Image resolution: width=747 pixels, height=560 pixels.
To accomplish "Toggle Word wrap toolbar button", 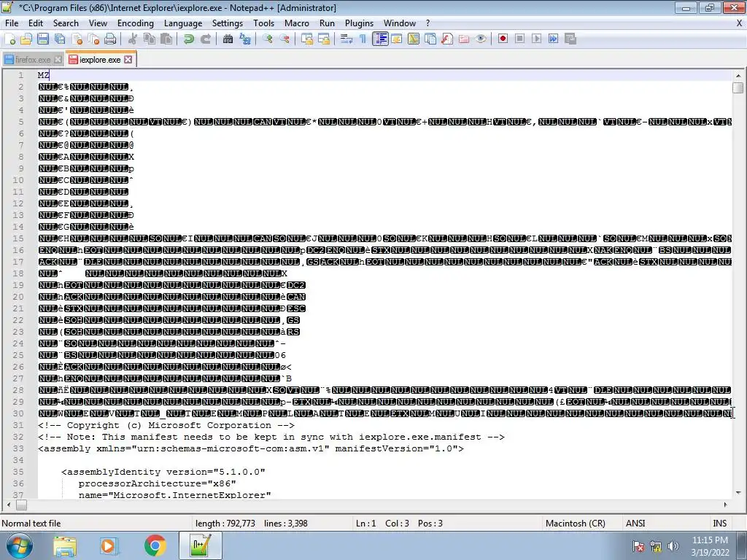I will coord(347,39).
